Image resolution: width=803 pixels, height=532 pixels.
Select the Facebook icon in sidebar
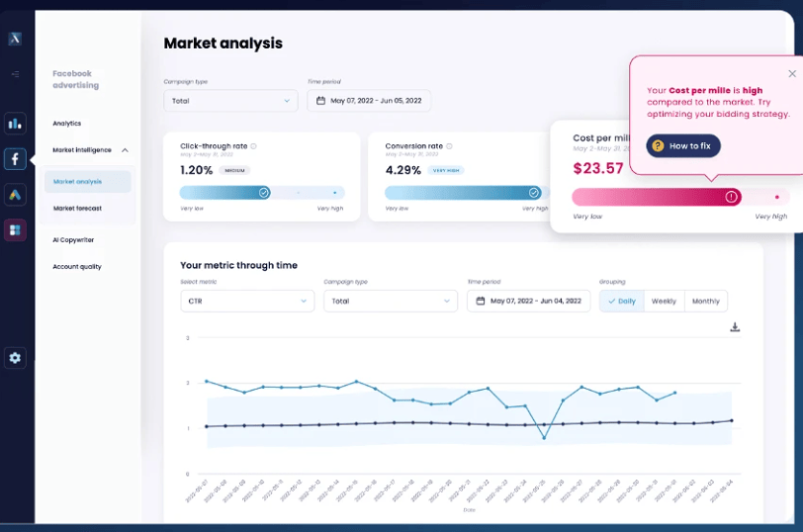tap(15, 159)
